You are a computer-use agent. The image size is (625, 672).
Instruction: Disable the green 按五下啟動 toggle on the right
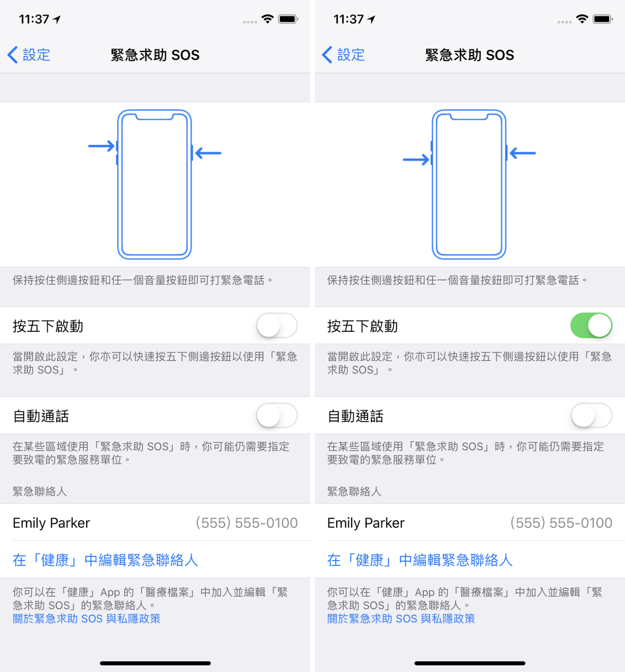[x=591, y=325]
